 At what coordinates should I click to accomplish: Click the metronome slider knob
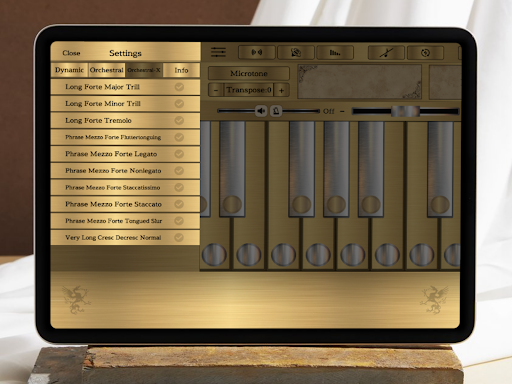(x=276, y=111)
